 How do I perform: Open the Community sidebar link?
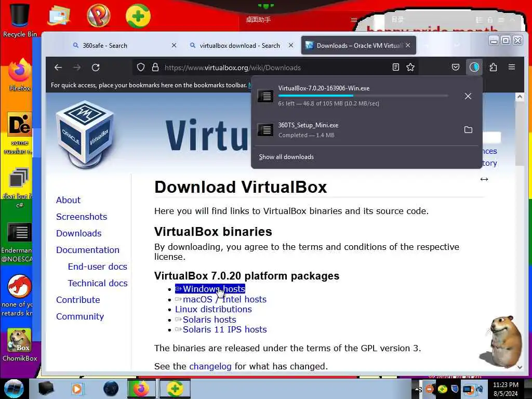pyautogui.click(x=80, y=316)
